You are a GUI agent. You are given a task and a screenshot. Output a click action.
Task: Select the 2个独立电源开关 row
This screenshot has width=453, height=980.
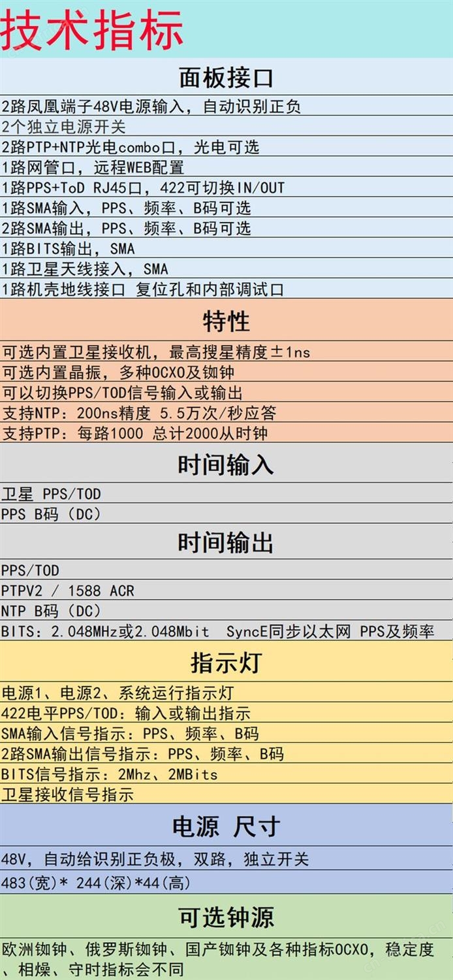[x=63, y=127]
